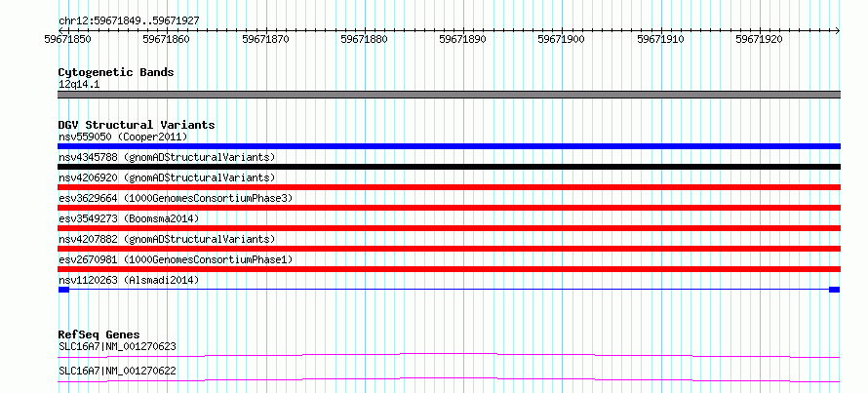Viewport: 868px width, 393px height.
Task: Click ruler position 59671920
Action: click(759, 39)
